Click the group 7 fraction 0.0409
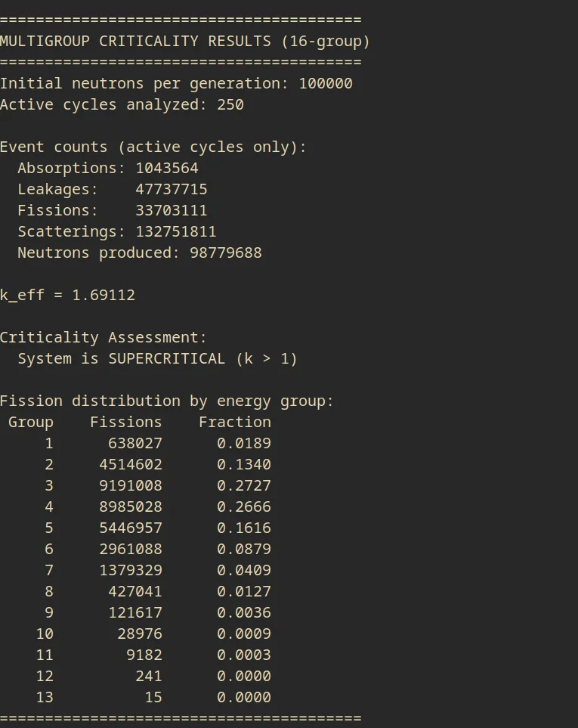The width and height of the screenshot is (578, 728). (x=244, y=571)
